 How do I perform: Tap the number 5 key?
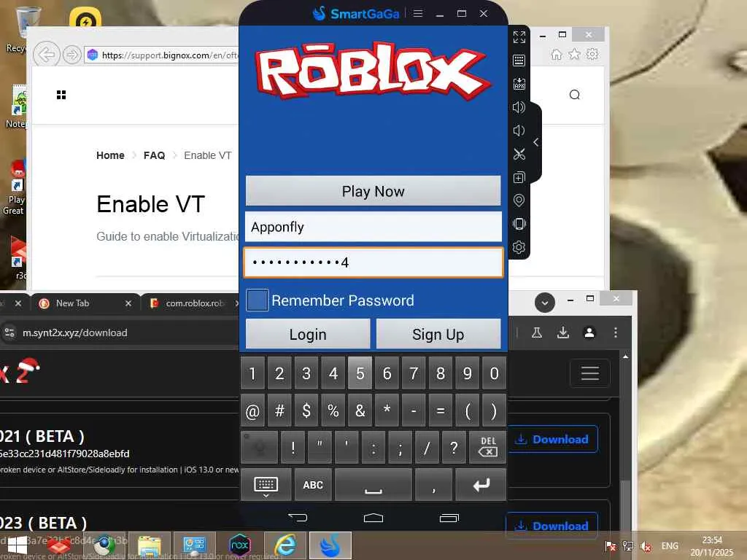tap(360, 373)
